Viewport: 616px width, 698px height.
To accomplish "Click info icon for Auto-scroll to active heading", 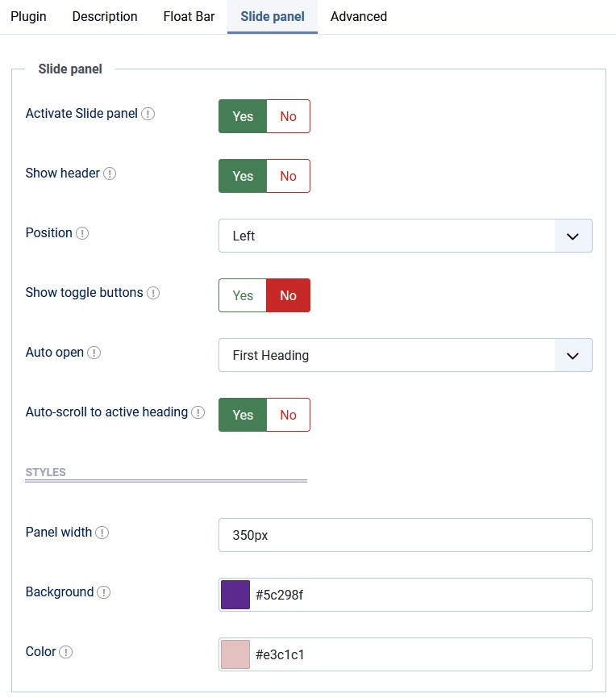I will pos(198,412).
